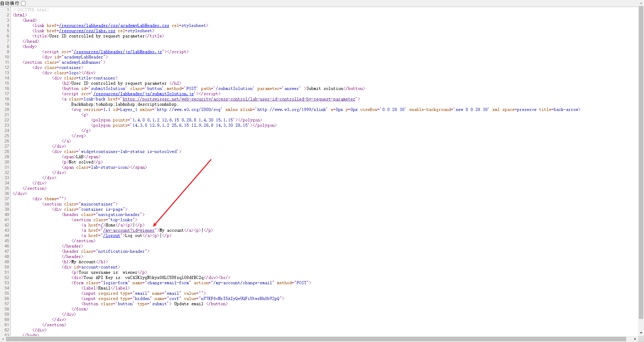Click the h1 "My Account" line
This screenshot has height=342, width=644.
[x=85, y=262]
